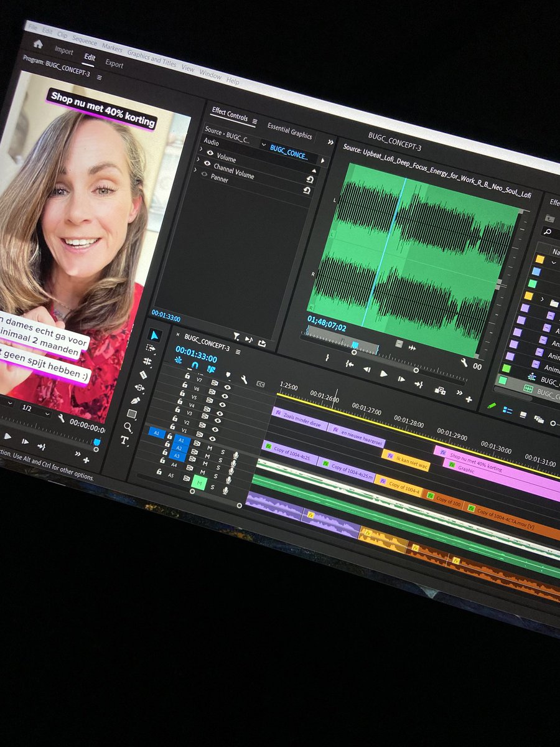Open Effect Controls panel menu

tap(254, 121)
